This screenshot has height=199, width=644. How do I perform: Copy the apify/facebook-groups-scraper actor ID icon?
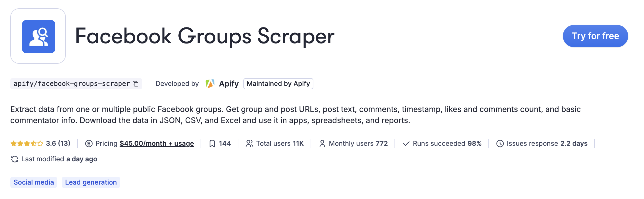(x=136, y=84)
